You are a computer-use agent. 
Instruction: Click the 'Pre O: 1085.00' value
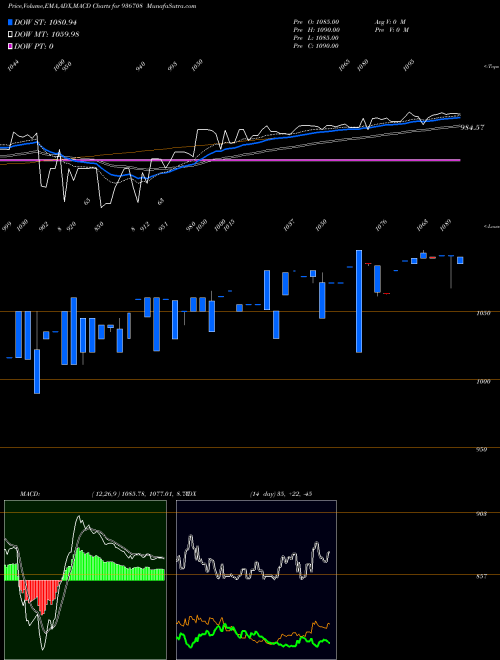pyautogui.click(x=316, y=22)
